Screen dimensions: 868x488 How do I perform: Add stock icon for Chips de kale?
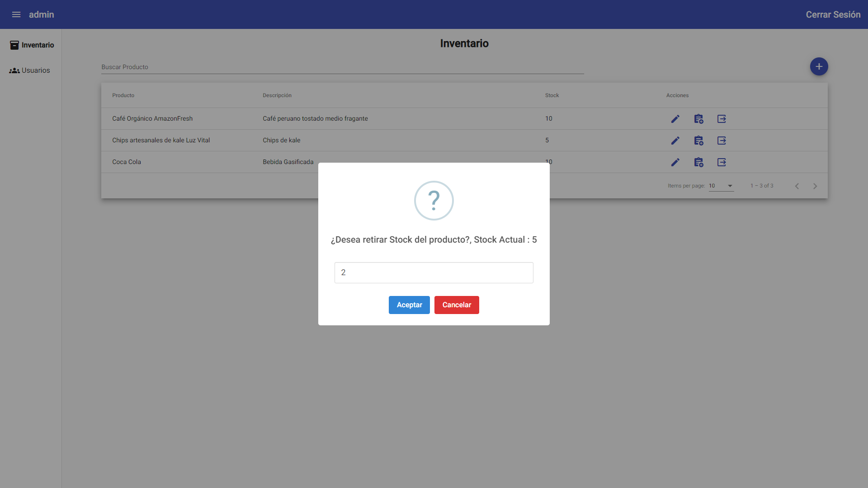(698, 141)
